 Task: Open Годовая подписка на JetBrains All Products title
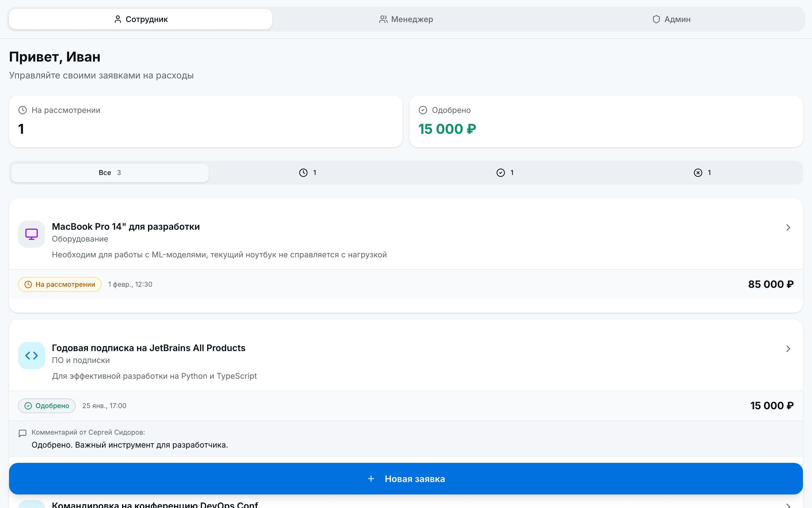click(149, 348)
